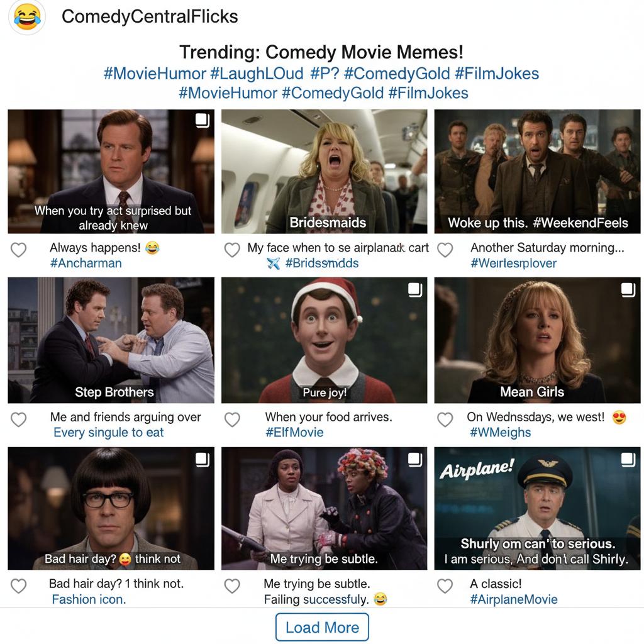The width and height of the screenshot is (644, 644).
Task: Click the Load More button
Action: tap(322, 627)
